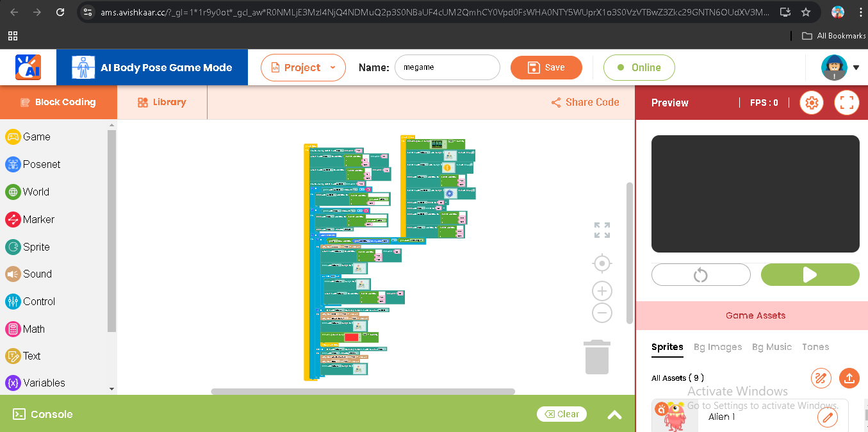Open the Sound block category
Screen dimensions: 868x432
(28, 274)
